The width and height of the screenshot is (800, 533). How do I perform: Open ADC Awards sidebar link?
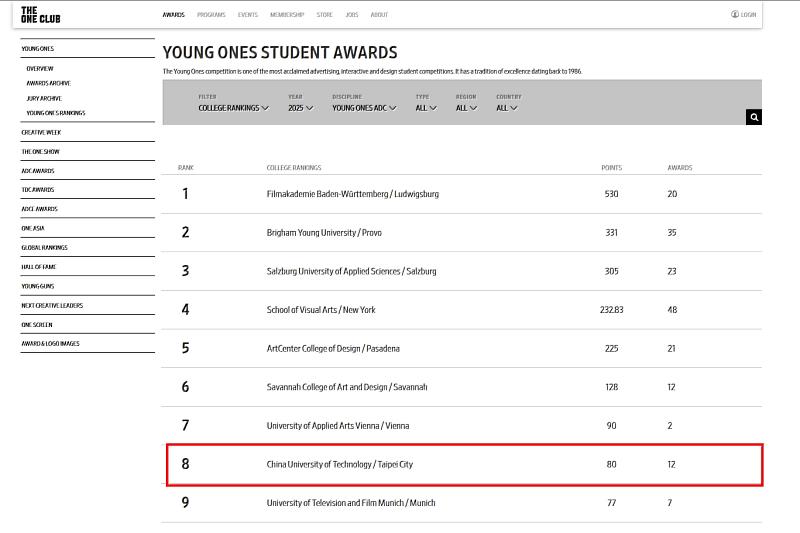[x=38, y=171]
